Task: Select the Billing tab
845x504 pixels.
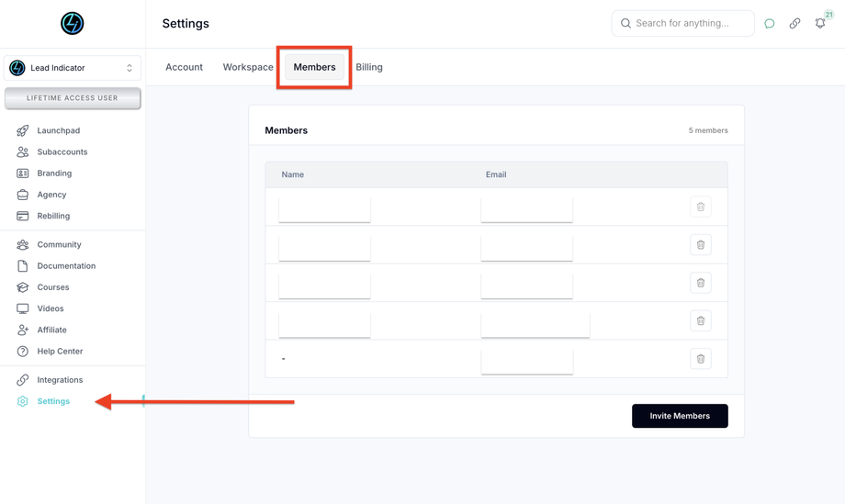Action: tap(369, 67)
